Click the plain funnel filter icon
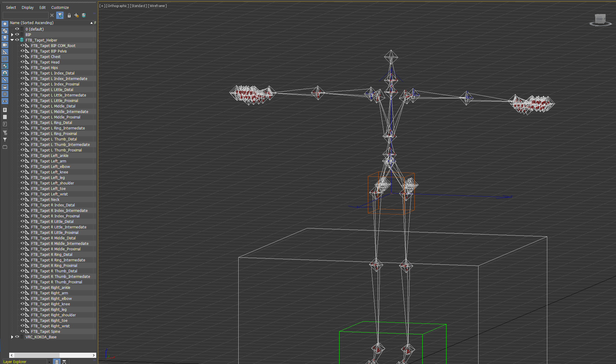Viewport: 616px width, 364px height. [5, 140]
